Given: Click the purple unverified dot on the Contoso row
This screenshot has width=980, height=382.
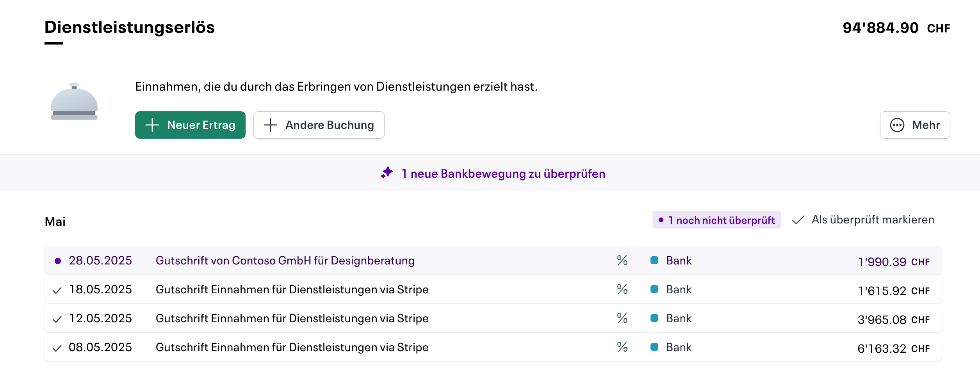Looking at the screenshot, I should 57,260.
